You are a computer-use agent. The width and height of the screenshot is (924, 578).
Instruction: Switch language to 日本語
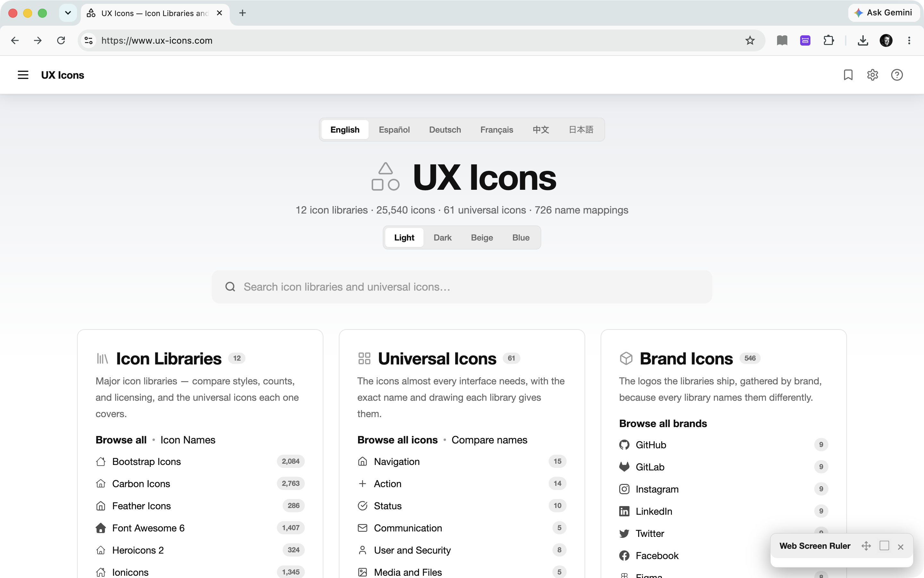581,130
